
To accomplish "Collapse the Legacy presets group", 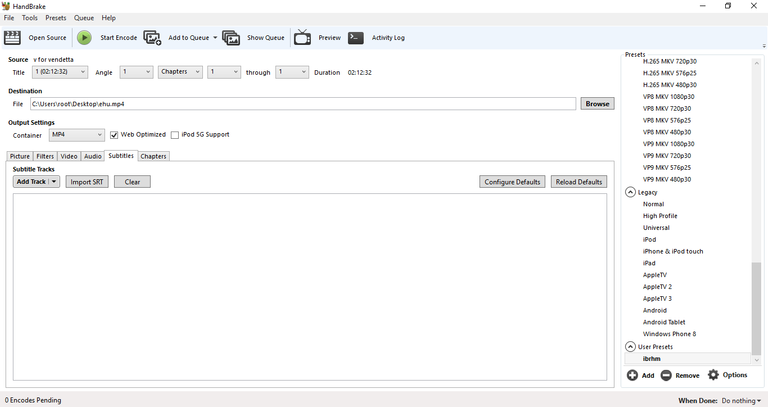I will pos(630,192).
